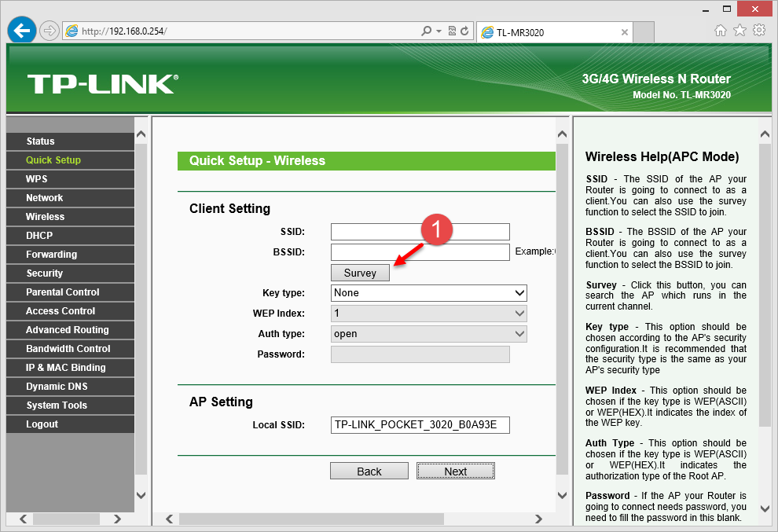Open Advanced Routing menu item
Screen dimensions: 778x532
tap(70, 329)
